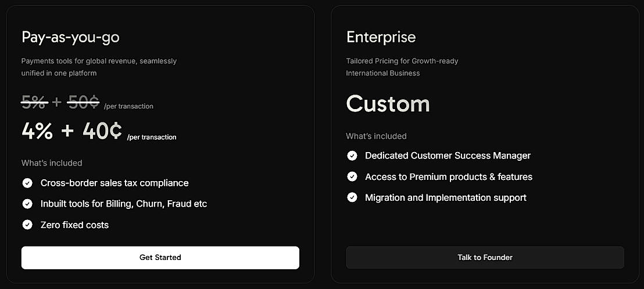Select the Custom pricing text

(388, 104)
